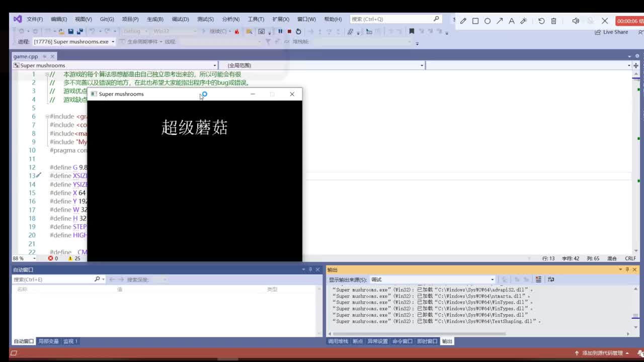Click the red error count icon

coord(50,258)
